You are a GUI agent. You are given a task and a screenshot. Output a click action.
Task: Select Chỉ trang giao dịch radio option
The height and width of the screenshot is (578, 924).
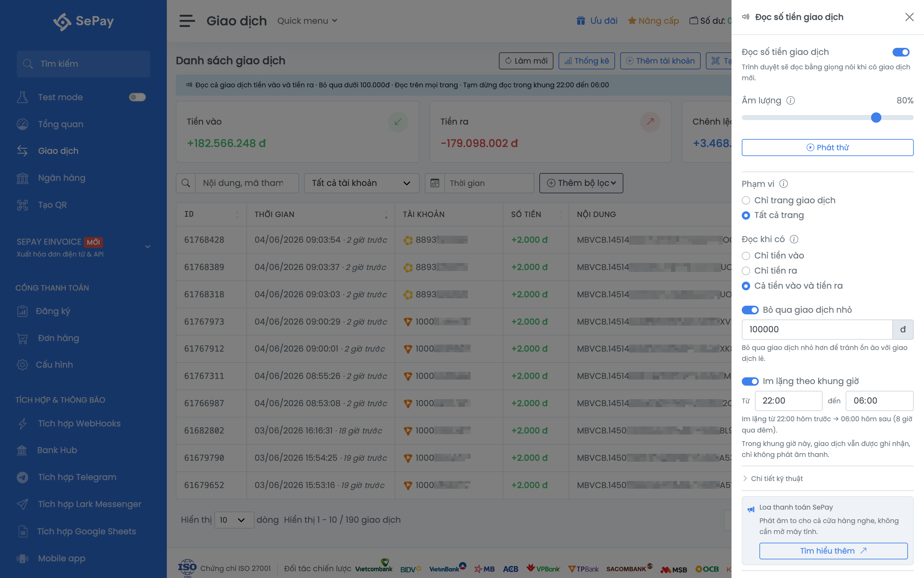[x=746, y=200]
